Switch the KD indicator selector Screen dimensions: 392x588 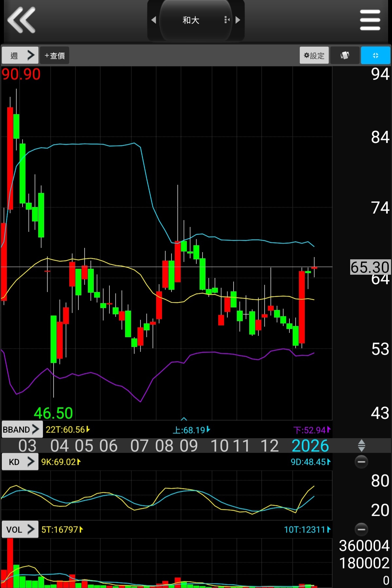click(20, 461)
